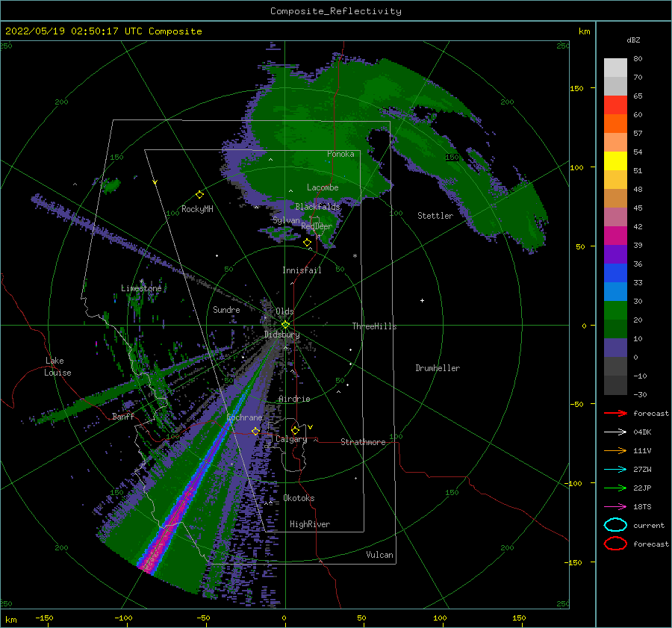Click the Didsbury city label
Screen dimensions: 672x628
[x=281, y=335]
